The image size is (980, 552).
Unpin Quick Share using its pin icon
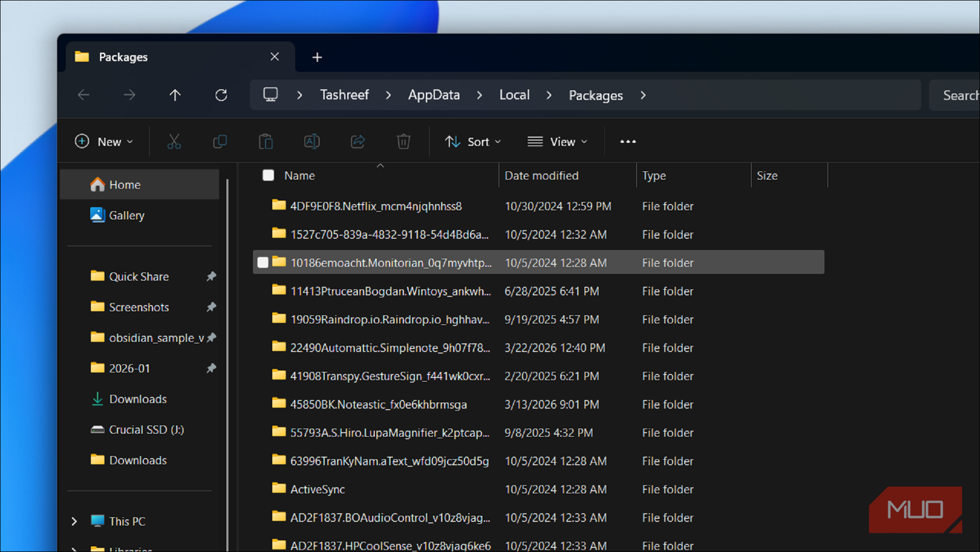[211, 277]
